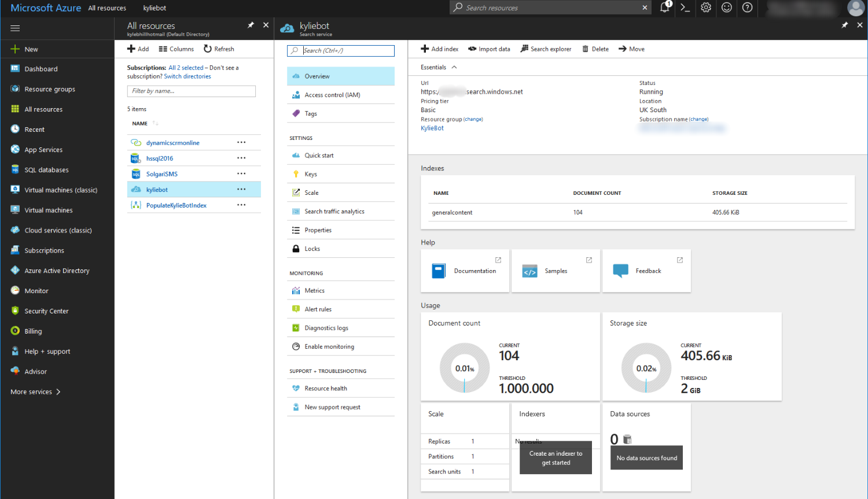Click the Billing sidebar icon
The image size is (868, 499).
pos(15,331)
